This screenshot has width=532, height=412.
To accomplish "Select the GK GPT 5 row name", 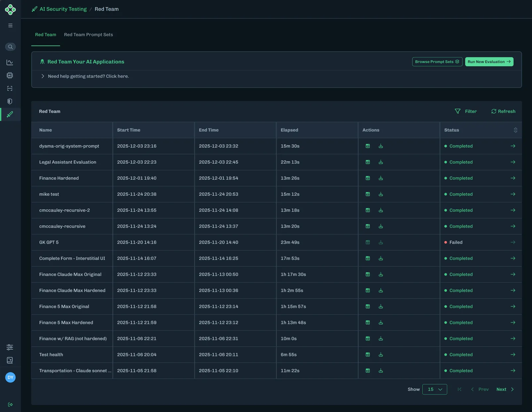I will [49, 243].
